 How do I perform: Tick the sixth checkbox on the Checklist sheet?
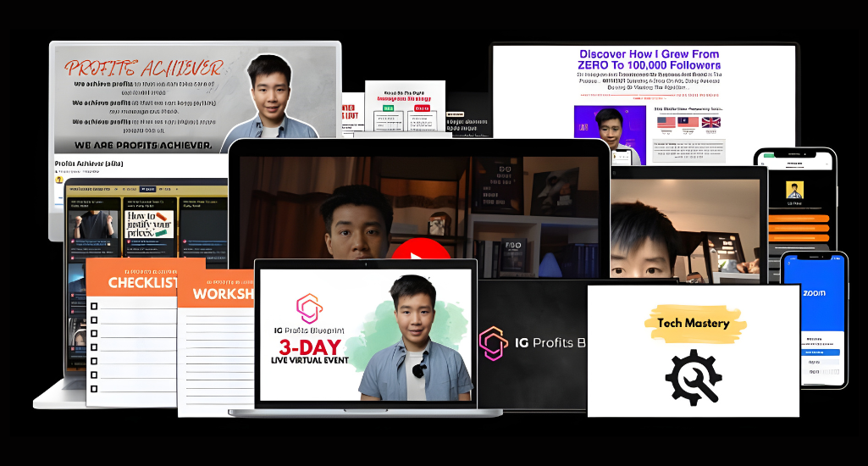pos(94,375)
